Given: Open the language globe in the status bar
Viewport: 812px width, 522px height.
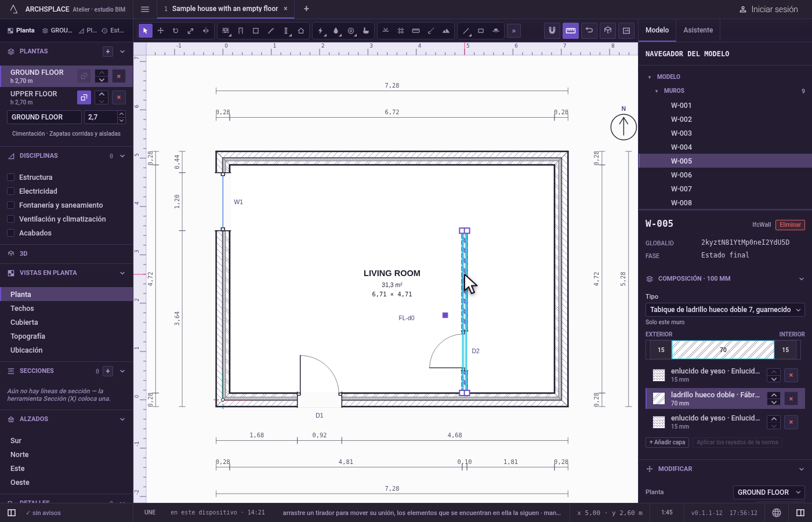Looking at the screenshot, I should click(777, 513).
